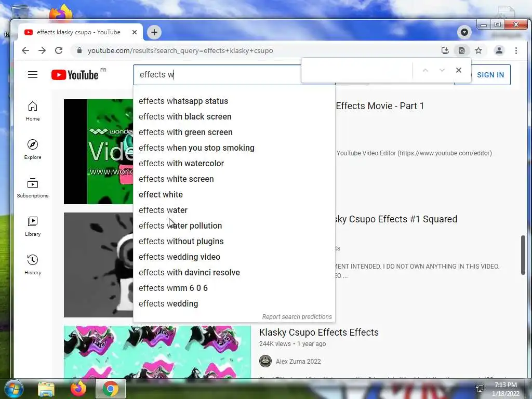This screenshot has width=532, height=399.
Task: Open 'Klasky Csupo Effects Effects' video title
Action: pyautogui.click(x=319, y=332)
